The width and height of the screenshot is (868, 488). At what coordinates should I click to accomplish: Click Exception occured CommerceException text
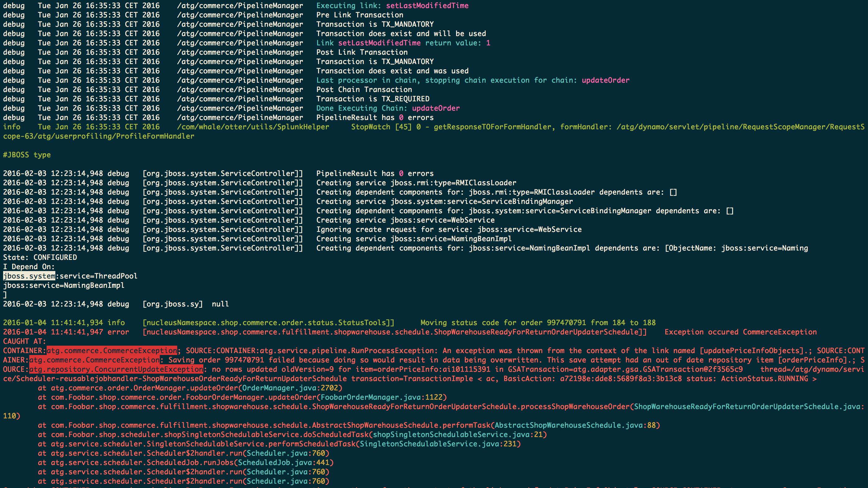click(x=740, y=332)
